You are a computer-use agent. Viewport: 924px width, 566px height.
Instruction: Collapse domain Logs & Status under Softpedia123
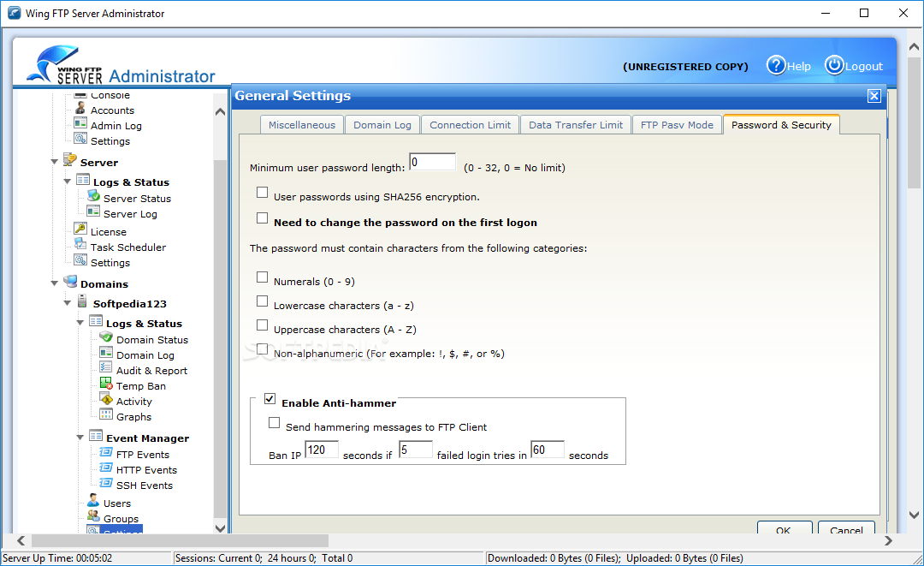[80, 323]
